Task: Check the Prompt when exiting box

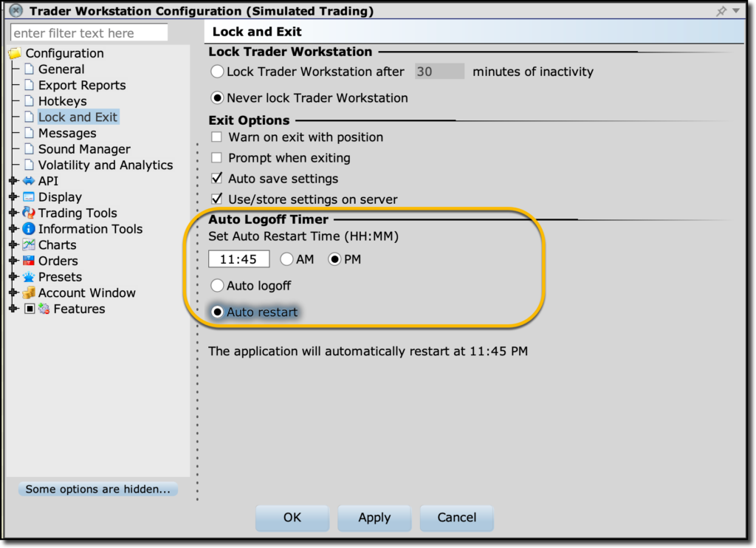Action: click(x=217, y=158)
